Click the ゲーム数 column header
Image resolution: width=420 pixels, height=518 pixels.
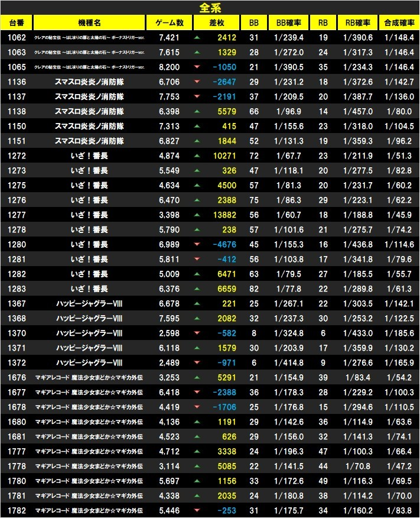170,23
